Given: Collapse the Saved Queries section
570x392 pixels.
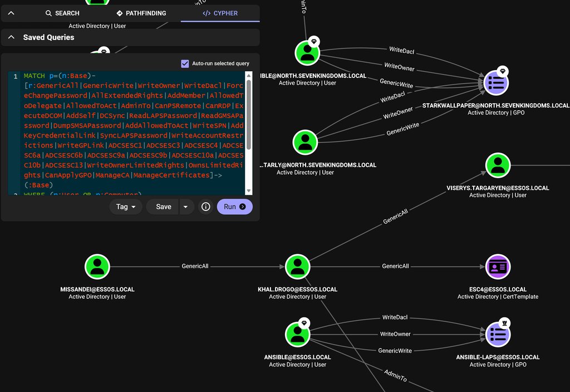Looking at the screenshot, I should tap(11, 37).
